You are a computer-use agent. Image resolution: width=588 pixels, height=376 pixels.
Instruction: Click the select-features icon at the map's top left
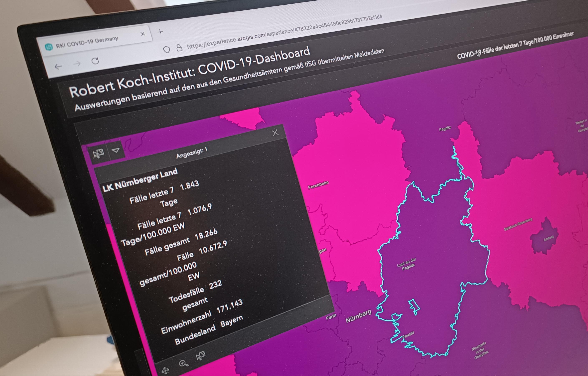98,154
